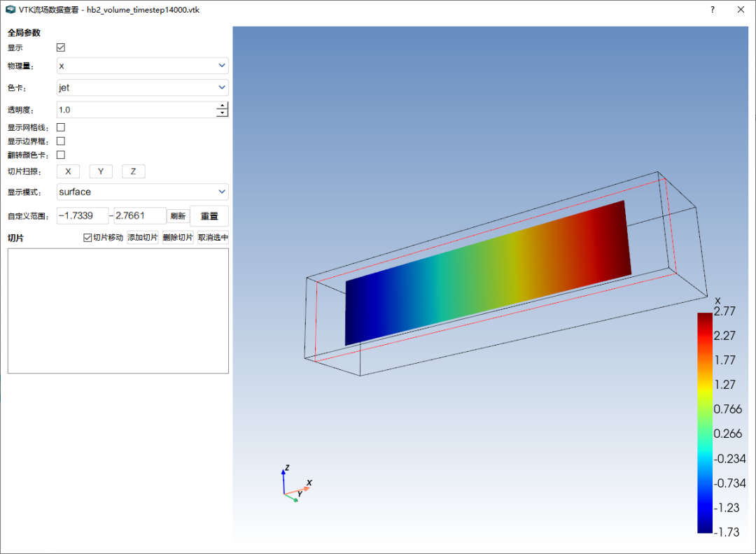Click Y slice sweep button
Screen dimensions: 756x554
[101, 171]
